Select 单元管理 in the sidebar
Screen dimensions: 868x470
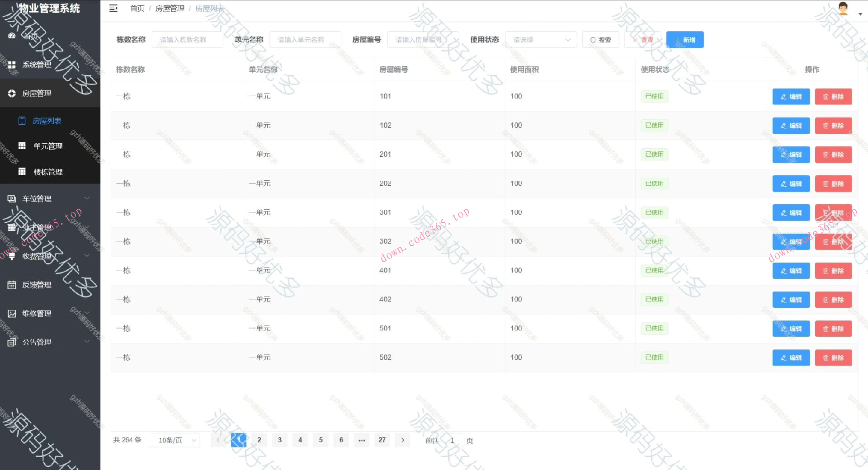(x=47, y=146)
